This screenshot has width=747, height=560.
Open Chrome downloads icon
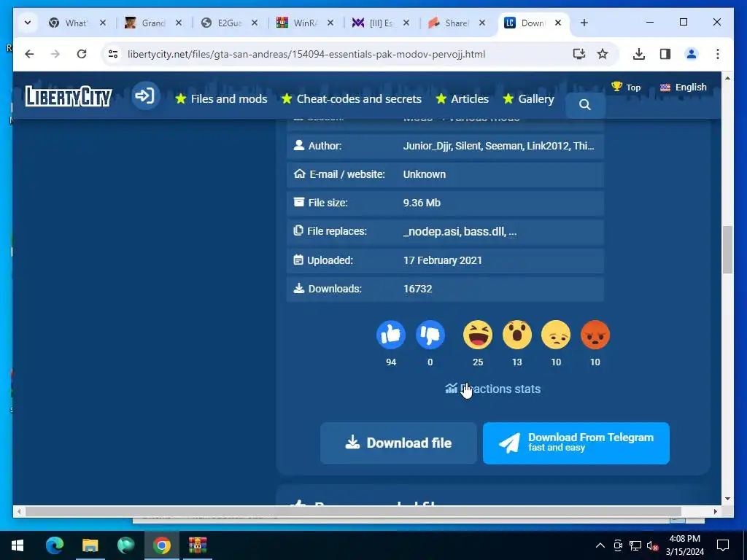pyautogui.click(x=639, y=54)
